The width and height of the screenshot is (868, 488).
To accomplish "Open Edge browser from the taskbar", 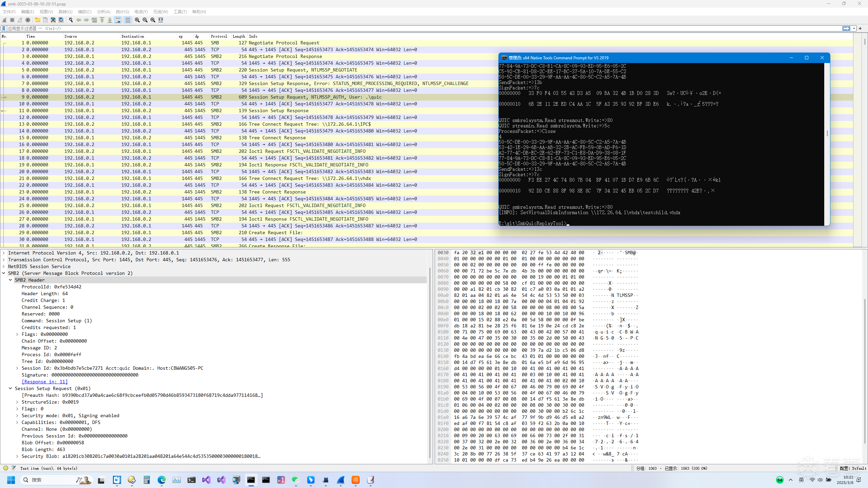I will [x=161, y=480].
